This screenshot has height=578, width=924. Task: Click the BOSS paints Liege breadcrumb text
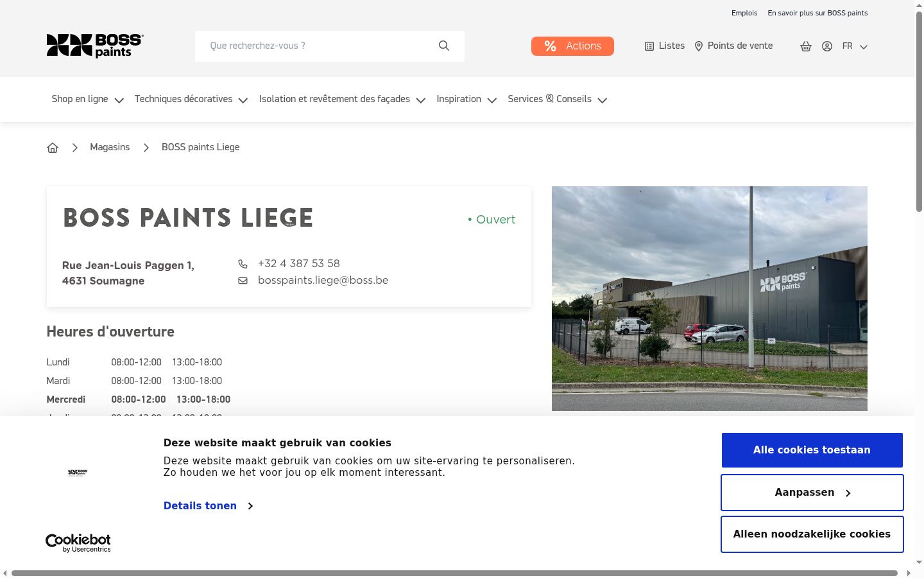200,147
